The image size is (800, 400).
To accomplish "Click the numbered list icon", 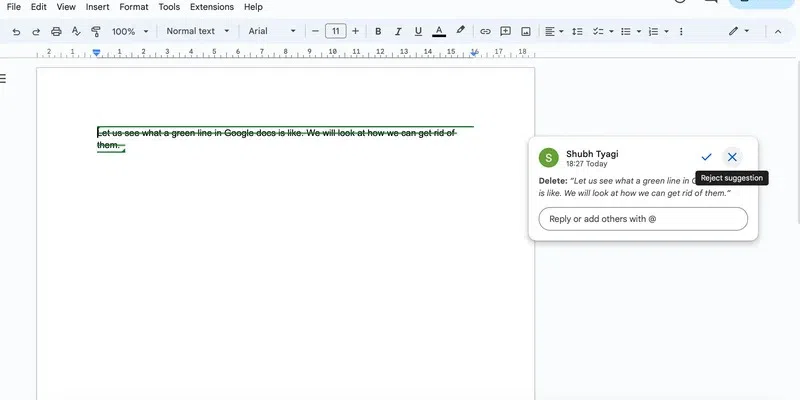I will 654,32.
